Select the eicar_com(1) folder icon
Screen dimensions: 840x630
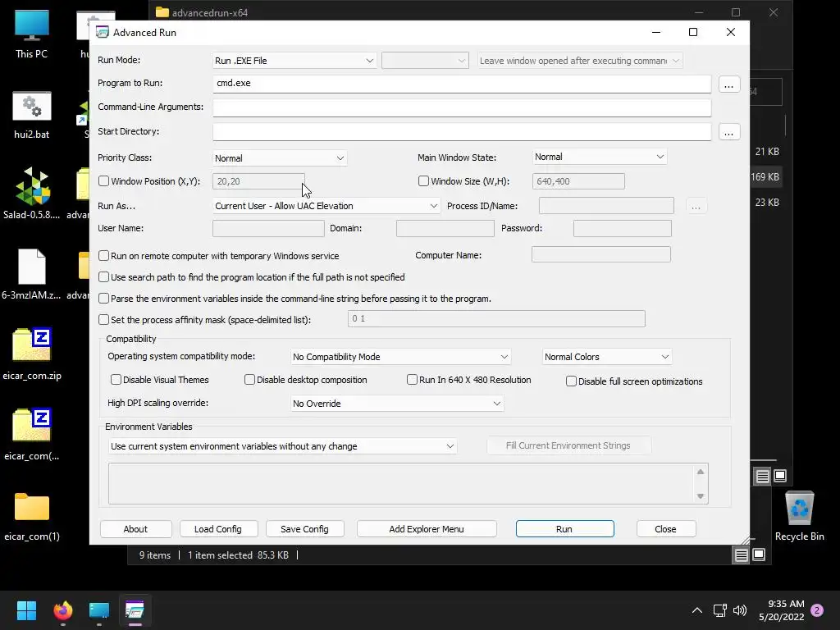[32, 515]
